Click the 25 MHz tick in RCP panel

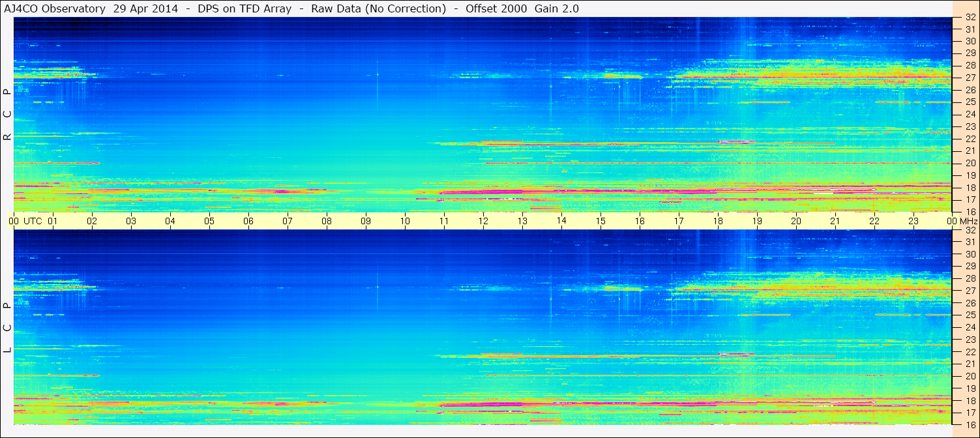click(970, 102)
